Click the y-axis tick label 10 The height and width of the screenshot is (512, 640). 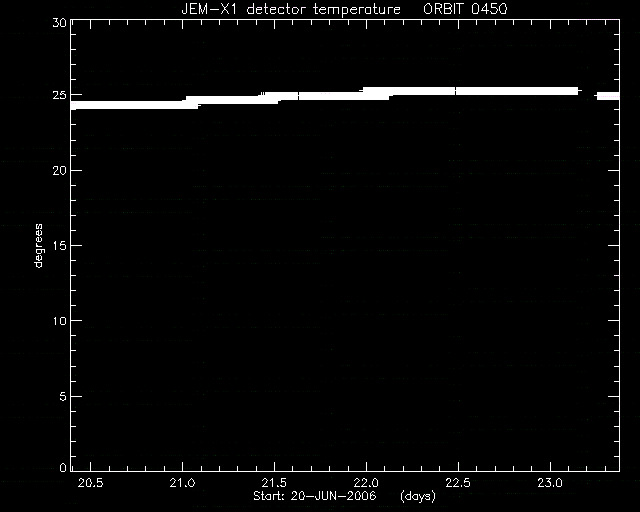(x=59, y=321)
